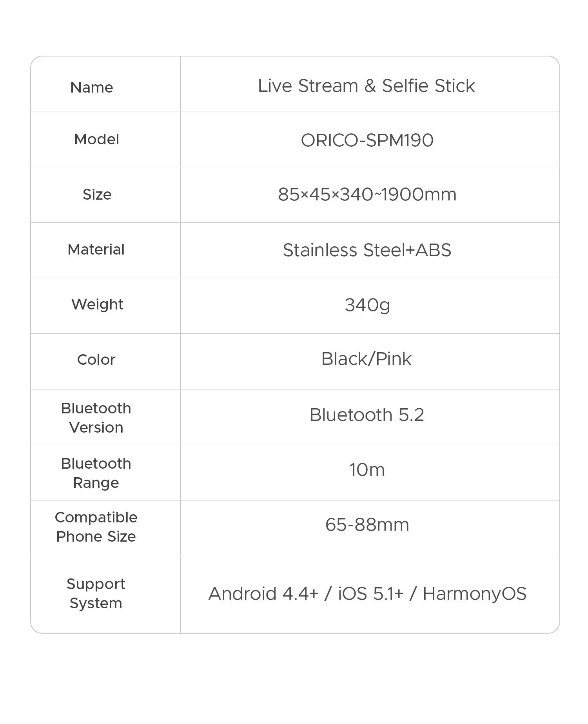Click the Bluetooth 5.2 value
Viewport: 588px width, 724px height.
coord(367,415)
